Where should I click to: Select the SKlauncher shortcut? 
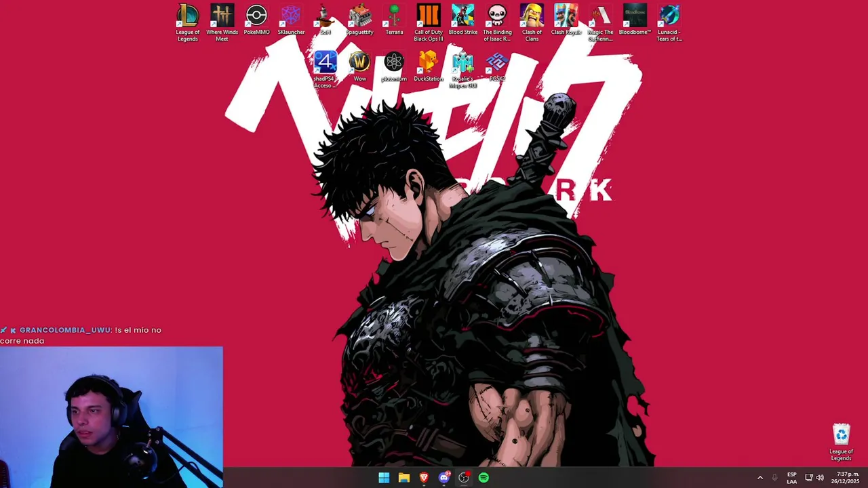[291, 20]
